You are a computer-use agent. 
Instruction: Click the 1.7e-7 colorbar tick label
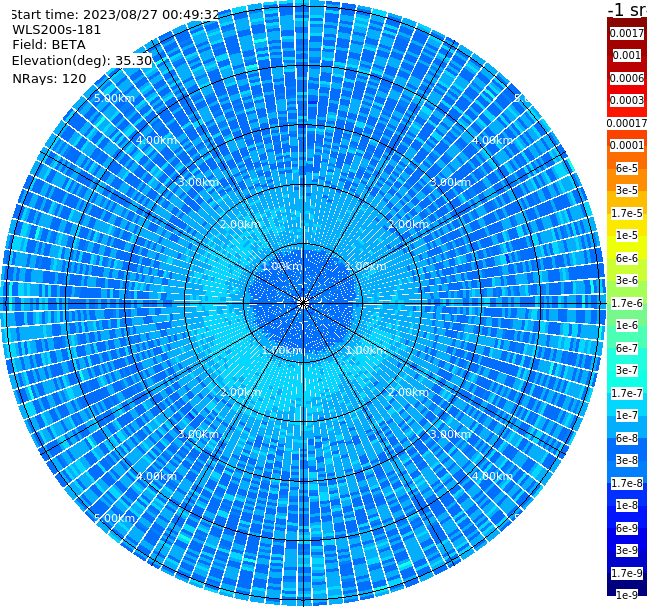pos(627,393)
